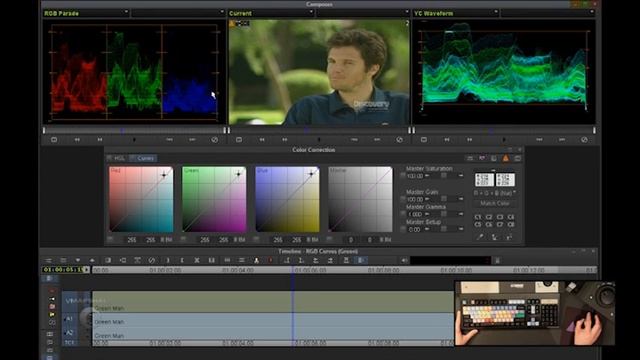Click the red record marker timeline icon
The height and width of the screenshot is (360, 640).
pos(270,260)
